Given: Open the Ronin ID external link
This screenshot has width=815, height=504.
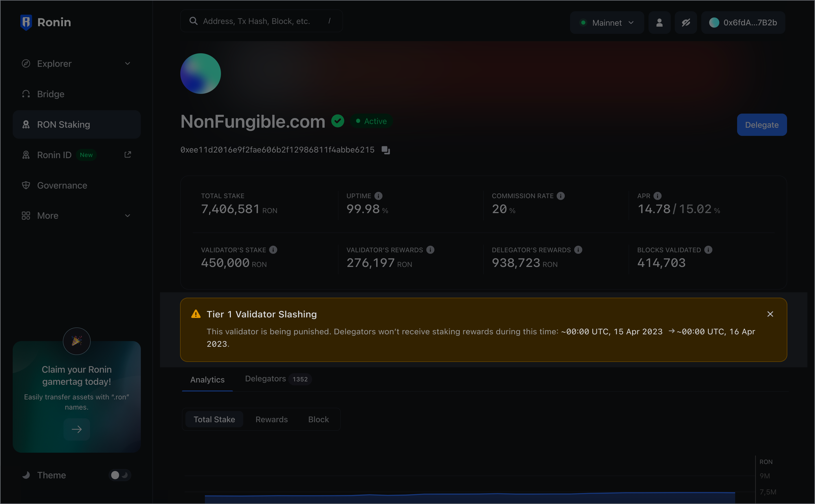Looking at the screenshot, I should tap(128, 155).
